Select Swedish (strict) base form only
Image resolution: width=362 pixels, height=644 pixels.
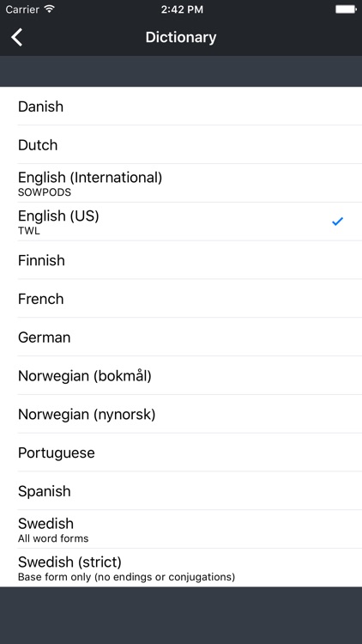[x=181, y=568]
